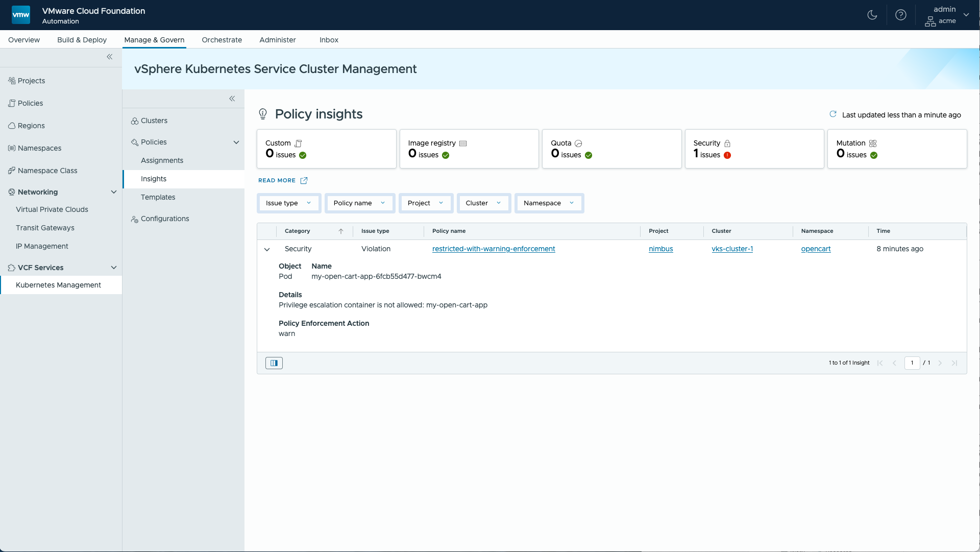Open the Policy name filter dropdown
Screen dimensions: 980x552
pos(360,203)
